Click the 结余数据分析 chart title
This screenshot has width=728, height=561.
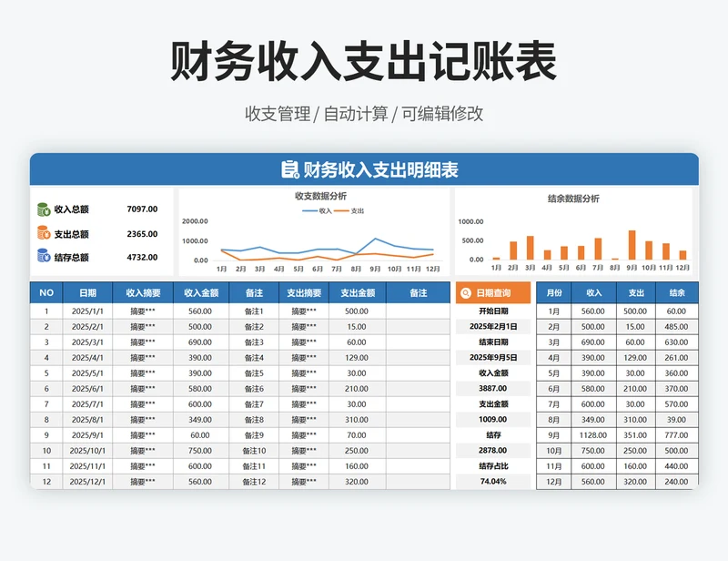[573, 199]
